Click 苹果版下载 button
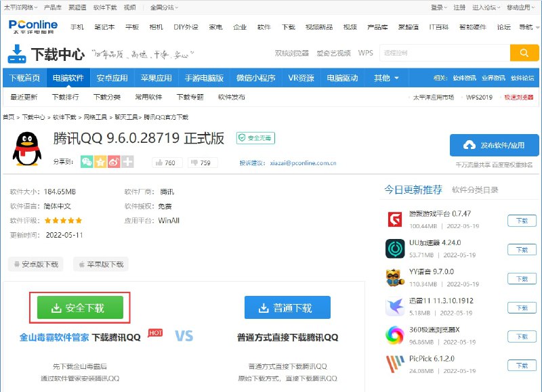Screen dimensions: 542x392 [x=101, y=264]
